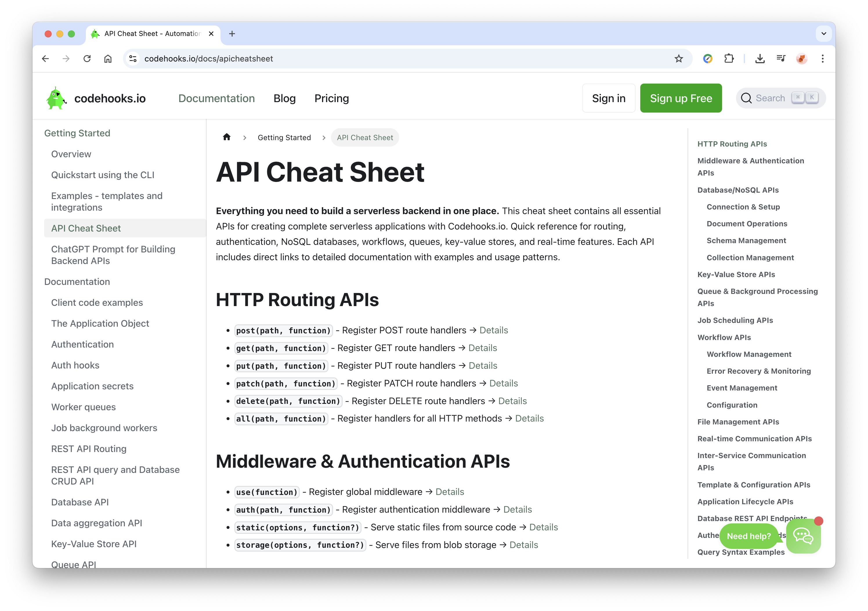
Task: Open the Pricing nav item
Action: pos(332,98)
